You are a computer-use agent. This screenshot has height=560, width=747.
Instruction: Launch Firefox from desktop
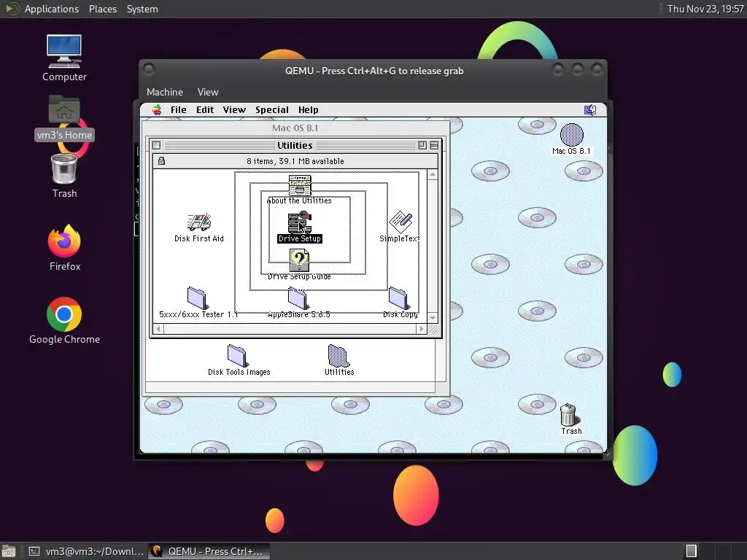click(64, 241)
